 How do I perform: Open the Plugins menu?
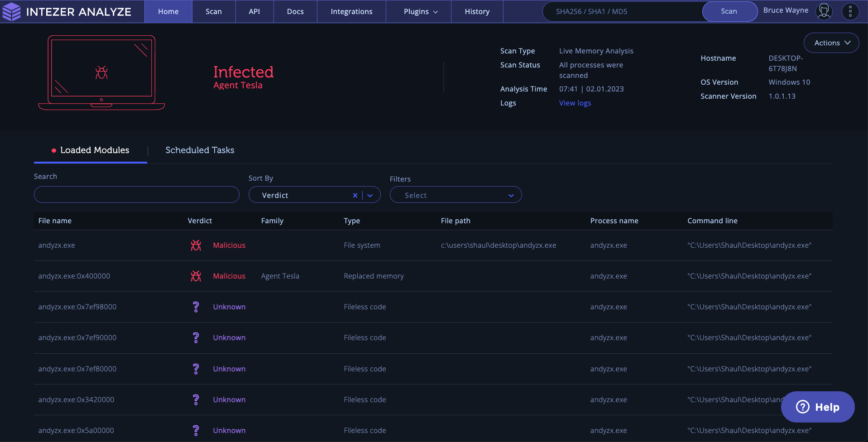pyautogui.click(x=420, y=12)
